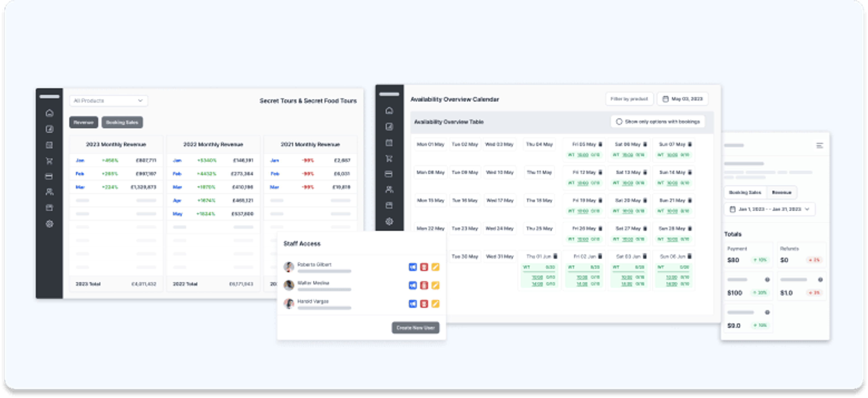This screenshot has height=398, width=868.
Task: Click the Create New User button
Action: point(415,328)
